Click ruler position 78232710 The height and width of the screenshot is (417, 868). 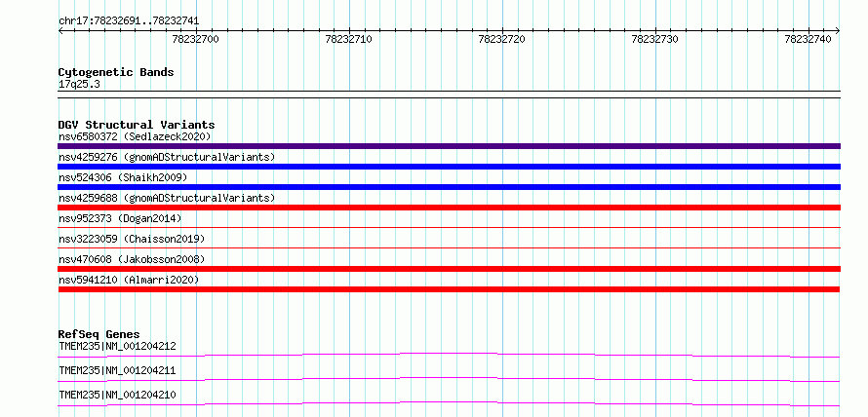click(349, 39)
